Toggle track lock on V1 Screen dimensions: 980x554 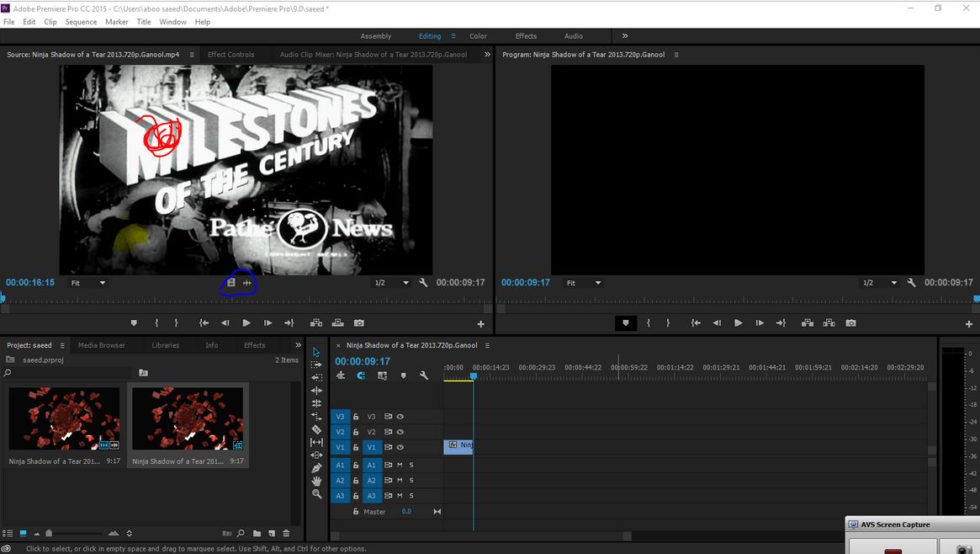356,448
